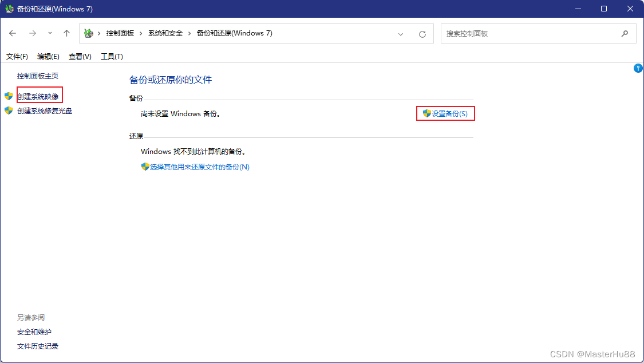
Task: Minimize the 备份和还原 window
Action: pos(578,9)
